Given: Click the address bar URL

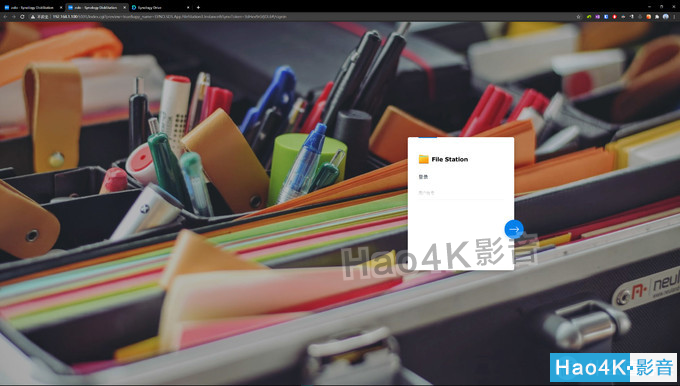Looking at the screenshot, I should [170, 16].
